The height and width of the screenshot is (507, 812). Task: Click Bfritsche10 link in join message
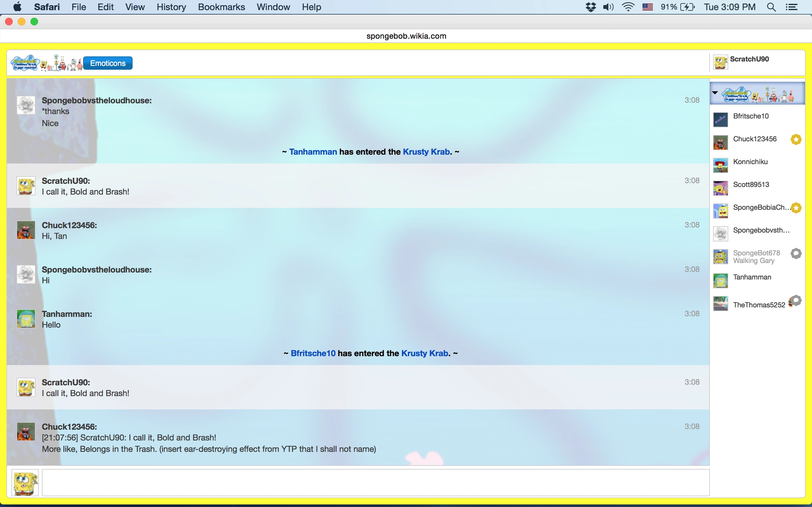[x=313, y=353]
